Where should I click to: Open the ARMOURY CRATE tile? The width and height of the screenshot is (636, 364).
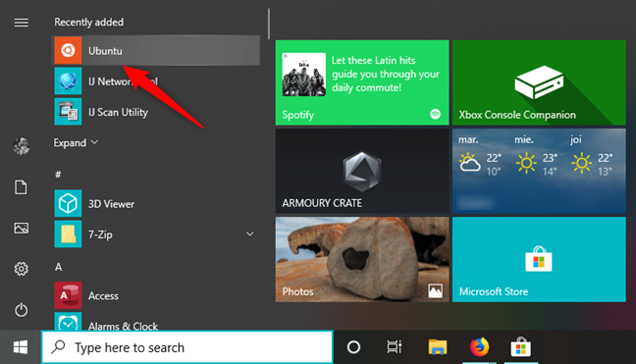pos(362,171)
